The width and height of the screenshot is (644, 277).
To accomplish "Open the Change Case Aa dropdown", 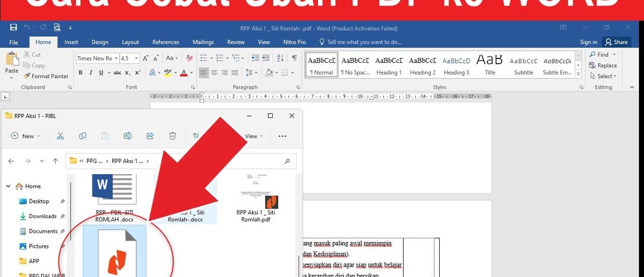I will point(172,58).
